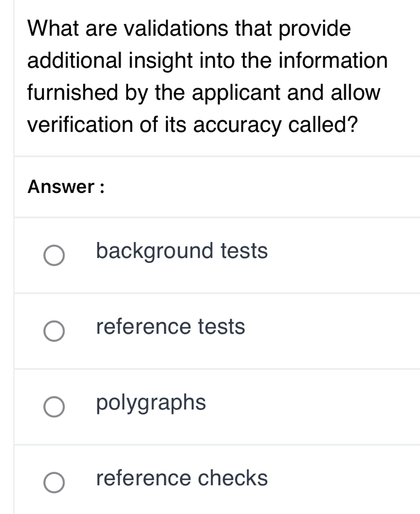
Task: Click the line "furnished by the applicant and allow"
Action: point(204,93)
